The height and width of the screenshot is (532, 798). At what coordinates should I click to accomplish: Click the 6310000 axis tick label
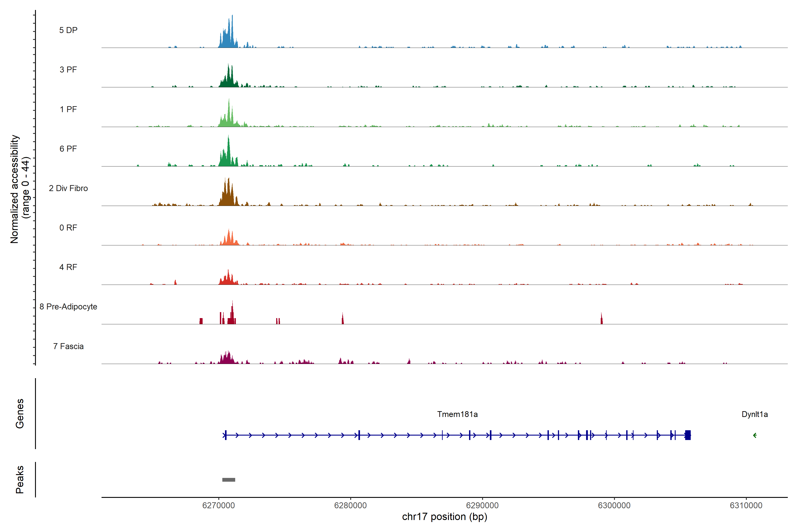(746, 505)
